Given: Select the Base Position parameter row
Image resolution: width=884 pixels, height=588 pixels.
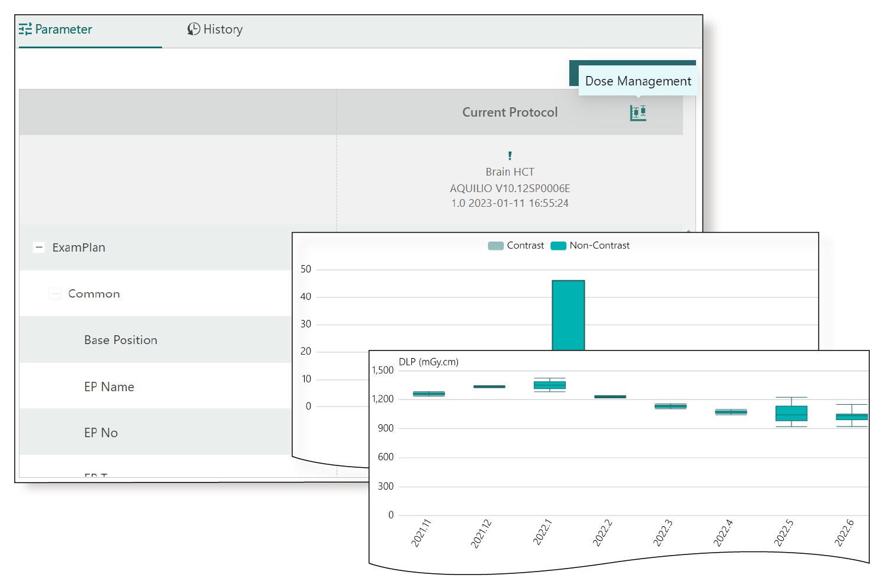Looking at the screenshot, I should [x=156, y=340].
